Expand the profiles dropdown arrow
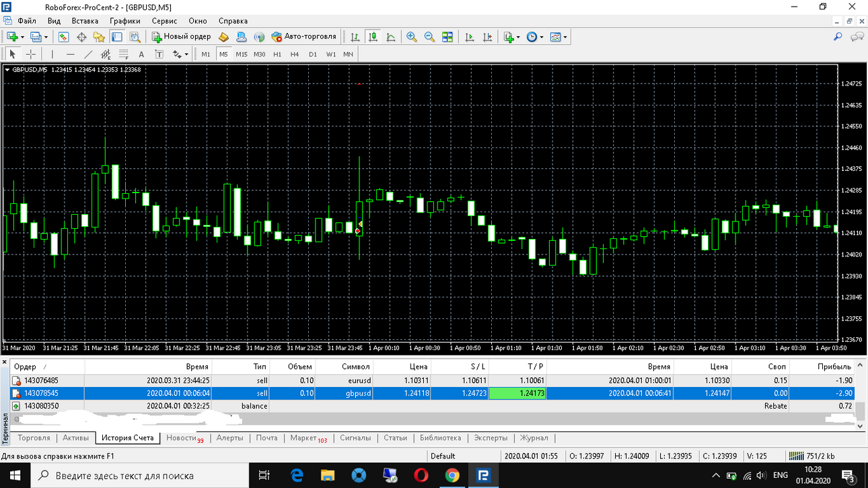The height and width of the screenshot is (488, 868). point(46,37)
